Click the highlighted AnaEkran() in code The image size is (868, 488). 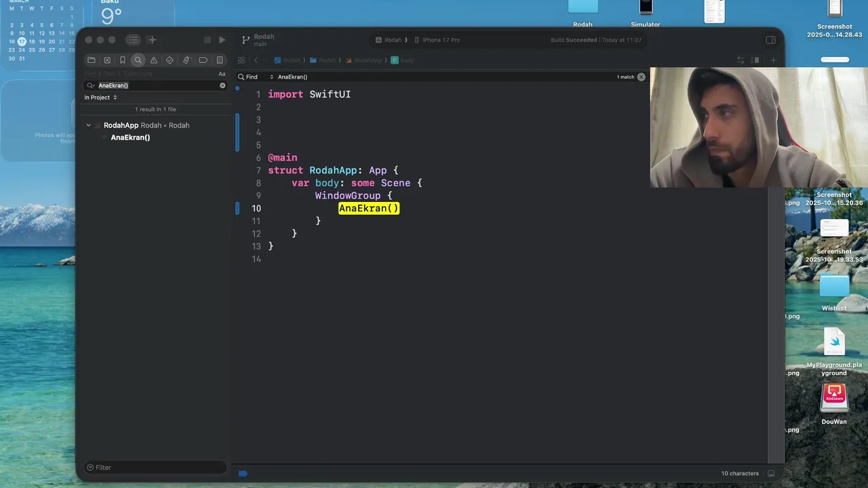pos(369,208)
